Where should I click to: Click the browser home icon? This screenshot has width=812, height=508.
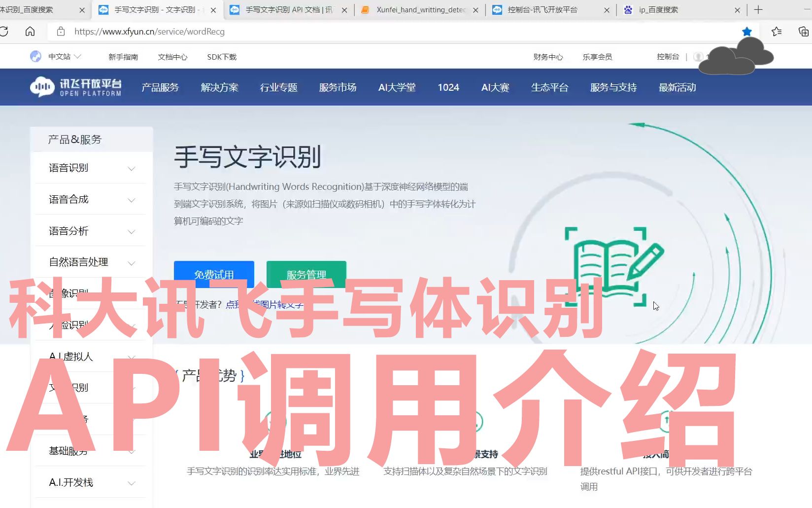30,32
